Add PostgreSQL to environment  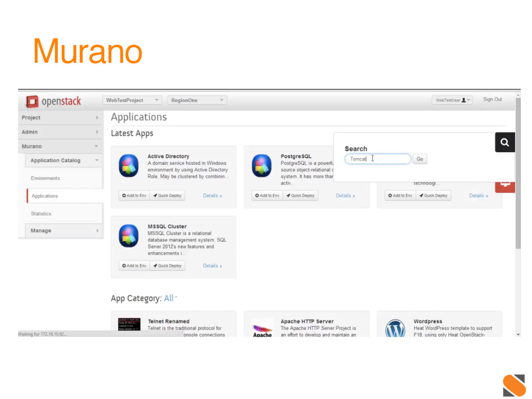pos(268,195)
